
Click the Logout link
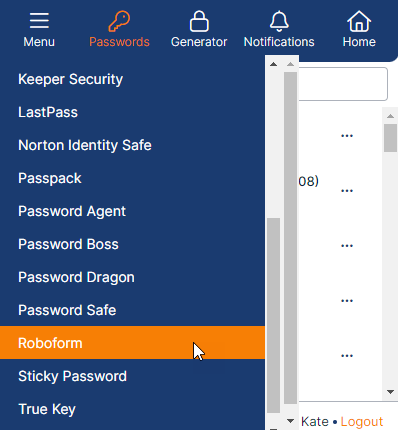(x=362, y=422)
